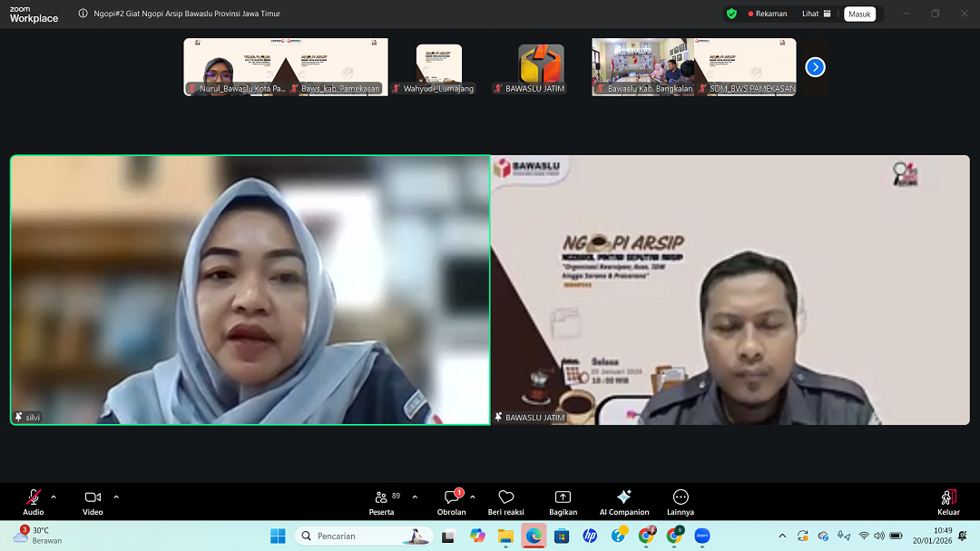This screenshot has height=551, width=980.
Task: Select Baws_kab. Pamekasan thumbnail
Action: pos(337,67)
